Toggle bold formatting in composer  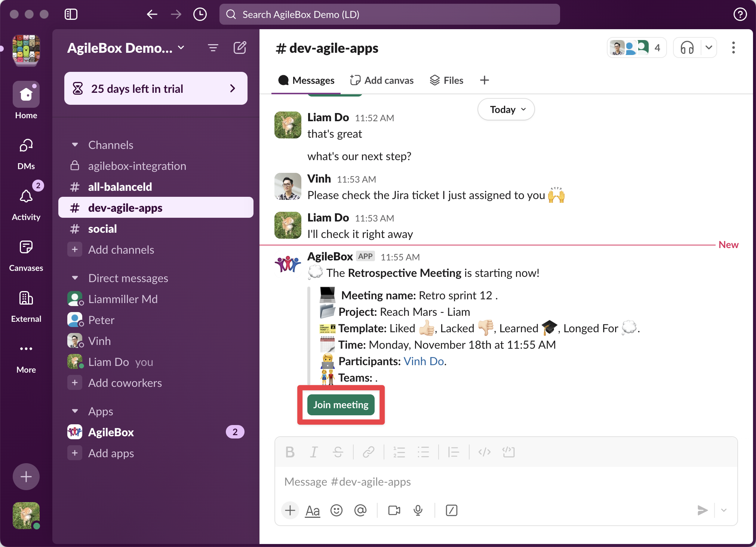(290, 452)
